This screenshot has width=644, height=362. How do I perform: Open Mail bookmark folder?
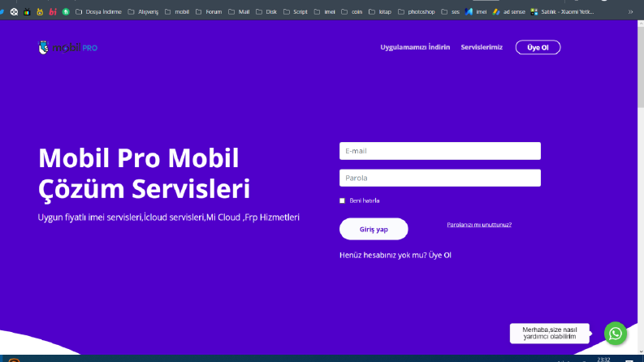tap(239, 12)
